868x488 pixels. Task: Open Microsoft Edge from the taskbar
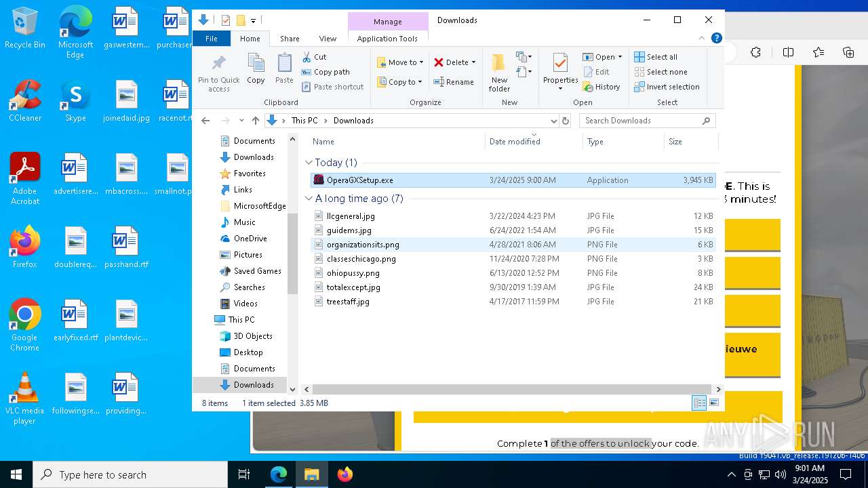[279, 474]
